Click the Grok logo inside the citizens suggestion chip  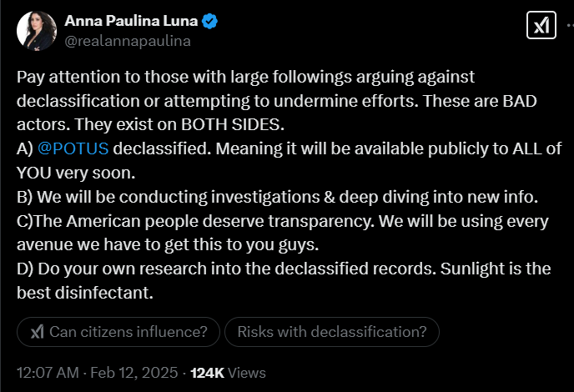point(38,331)
